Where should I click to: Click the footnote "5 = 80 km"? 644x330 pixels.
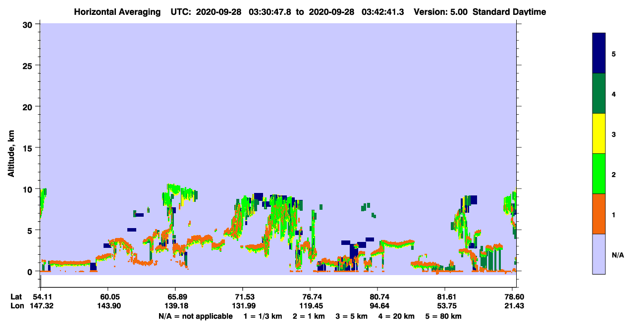[x=443, y=316]
